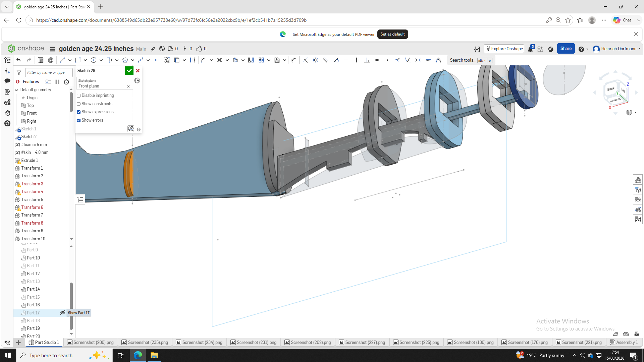
Task: Open the Onshape document hamburger menu
Action: [x=53, y=49]
